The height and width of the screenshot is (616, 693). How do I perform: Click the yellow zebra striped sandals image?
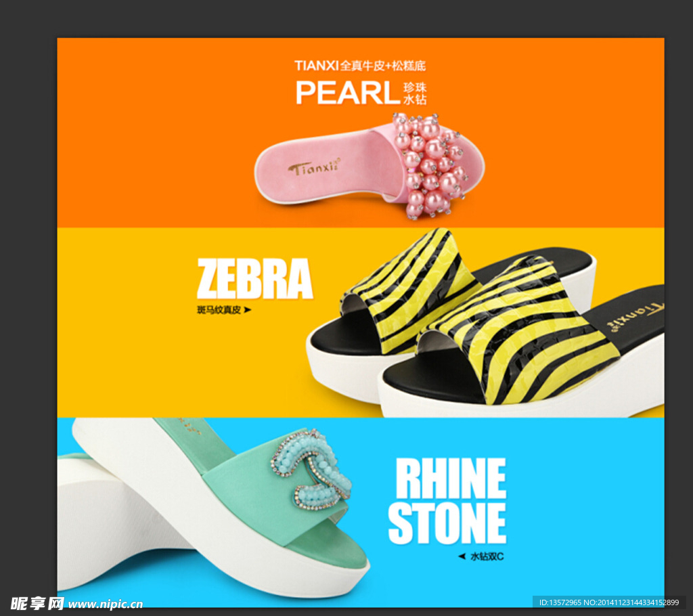coord(485,323)
